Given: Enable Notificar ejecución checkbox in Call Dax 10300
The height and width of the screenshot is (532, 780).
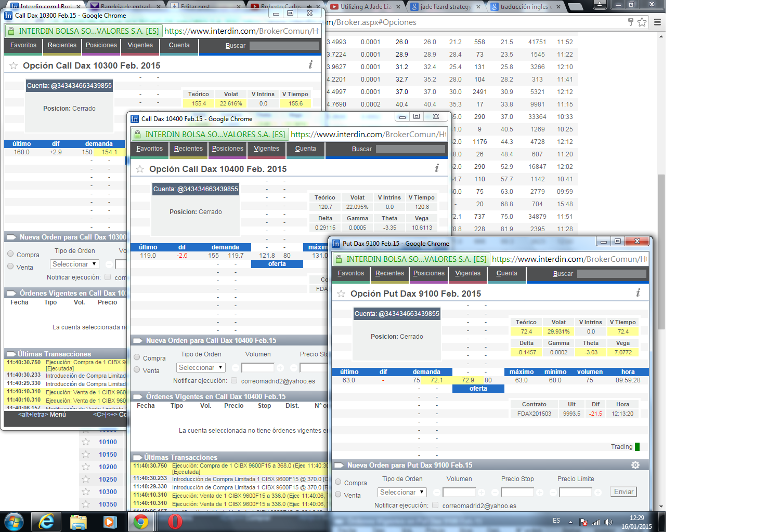Looking at the screenshot, I should click(x=108, y=277).
